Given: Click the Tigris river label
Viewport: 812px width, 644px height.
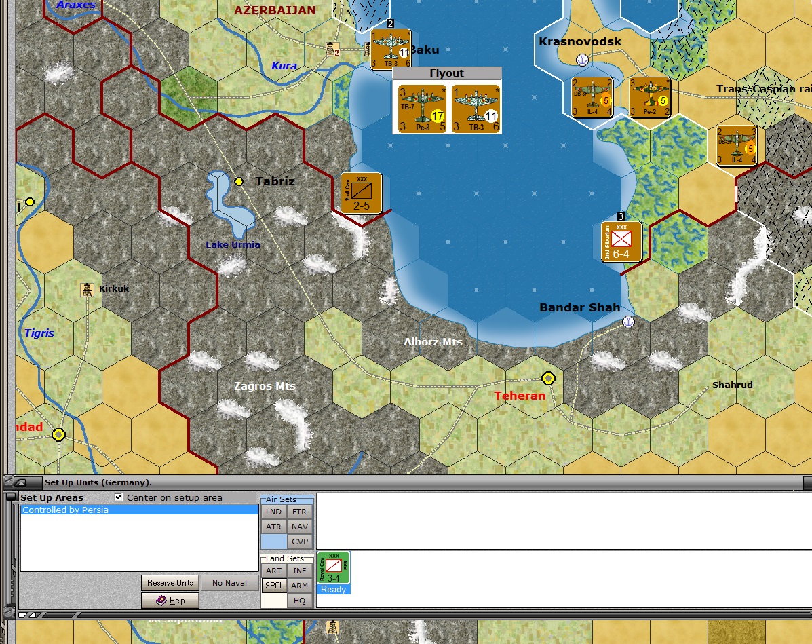Looking at the screenshot, I should coord(39,333).
